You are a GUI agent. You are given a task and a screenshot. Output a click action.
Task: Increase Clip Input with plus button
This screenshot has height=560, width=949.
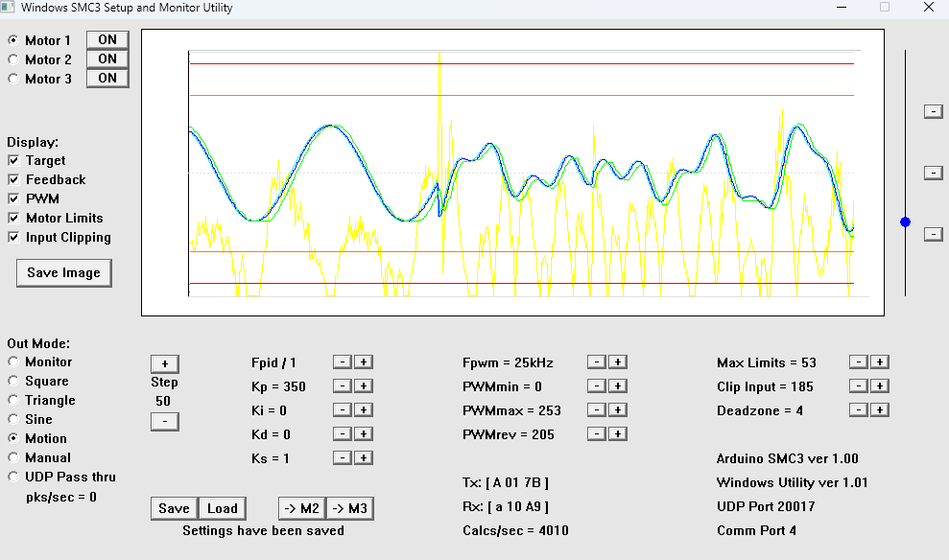(x=880, y=386)
